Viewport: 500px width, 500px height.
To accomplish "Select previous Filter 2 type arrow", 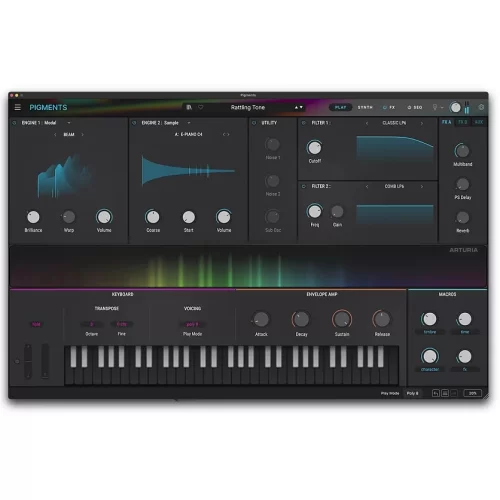I will click(x=367, y=187).
